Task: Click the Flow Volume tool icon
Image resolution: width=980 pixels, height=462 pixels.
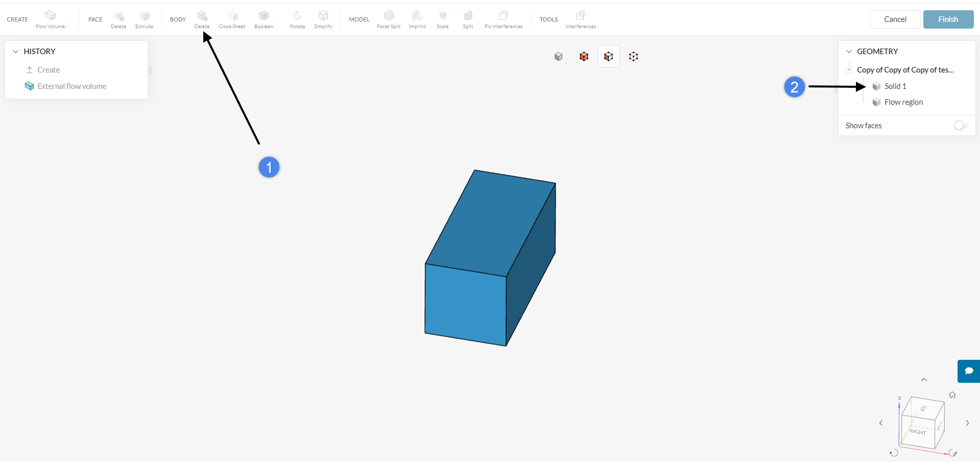Action: tap(50, 16)
